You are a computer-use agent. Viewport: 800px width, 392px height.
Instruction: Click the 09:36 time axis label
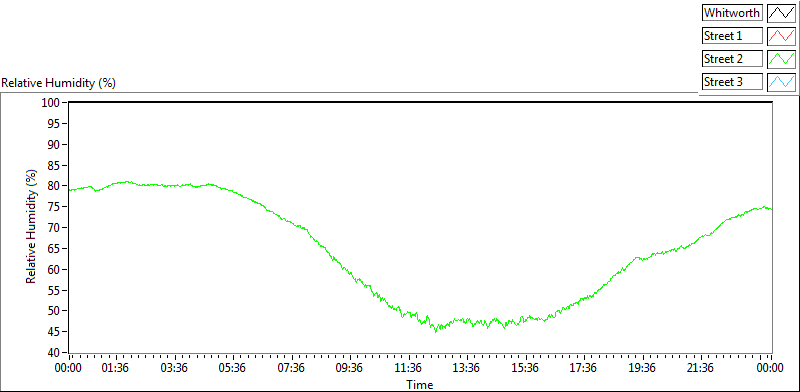[x=350, y=368]
